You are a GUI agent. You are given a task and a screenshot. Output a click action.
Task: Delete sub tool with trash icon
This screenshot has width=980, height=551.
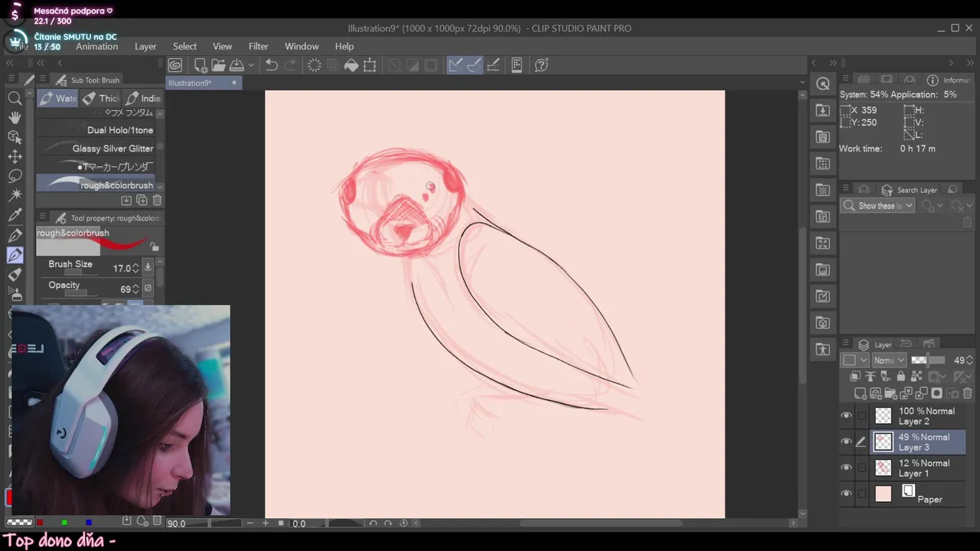157,201
